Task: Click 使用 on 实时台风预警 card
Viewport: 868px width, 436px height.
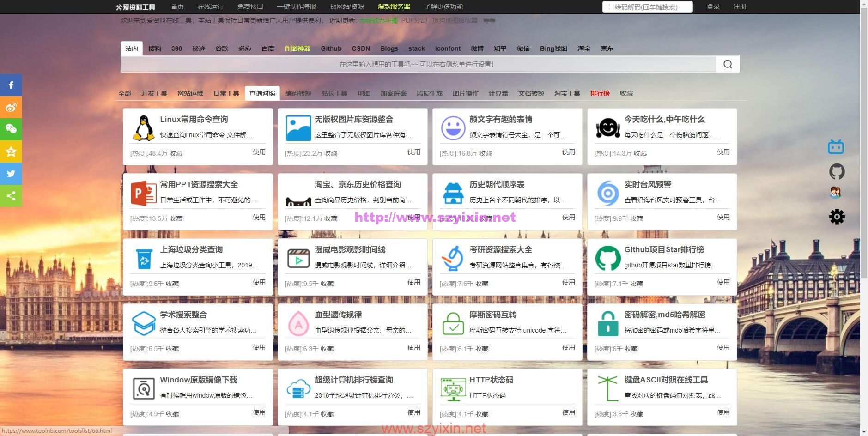Action: click(x=723, y=217)
